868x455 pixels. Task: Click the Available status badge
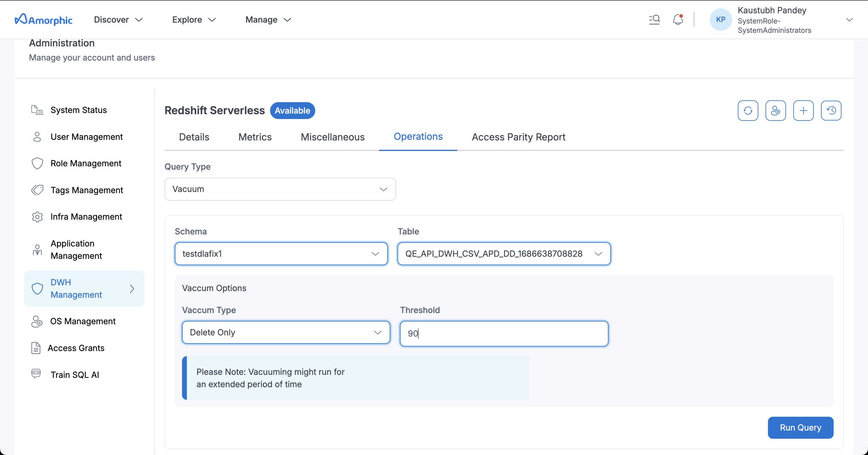coord(292,111)
